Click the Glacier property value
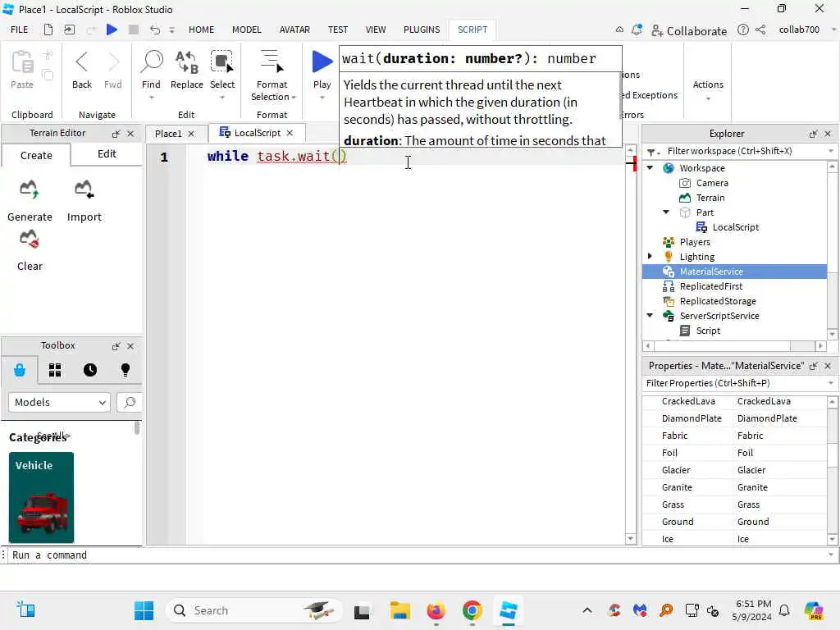Screen dimensions: 840x630 tap(751, 470)
